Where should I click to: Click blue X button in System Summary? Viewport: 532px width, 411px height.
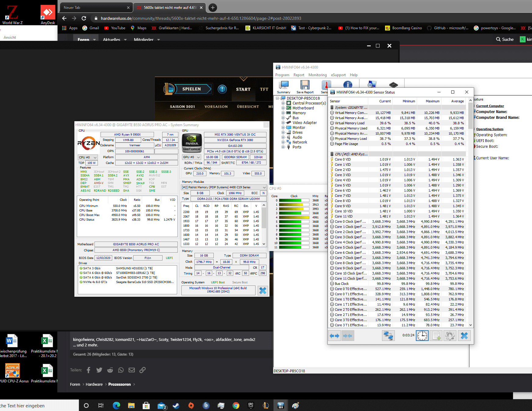coord(262,291)
